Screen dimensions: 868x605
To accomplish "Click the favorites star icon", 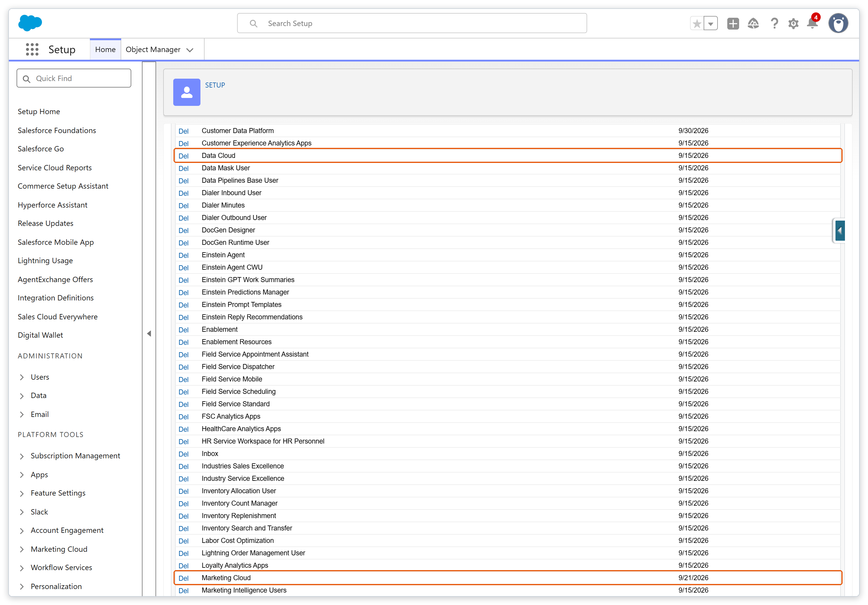I will (697, 23).
